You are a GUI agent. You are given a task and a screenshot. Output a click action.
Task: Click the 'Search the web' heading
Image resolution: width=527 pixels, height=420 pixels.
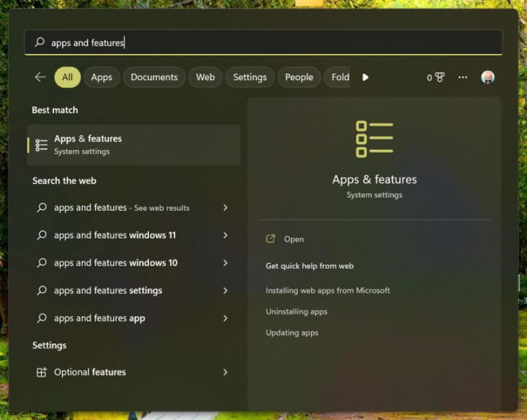(64, 181)
